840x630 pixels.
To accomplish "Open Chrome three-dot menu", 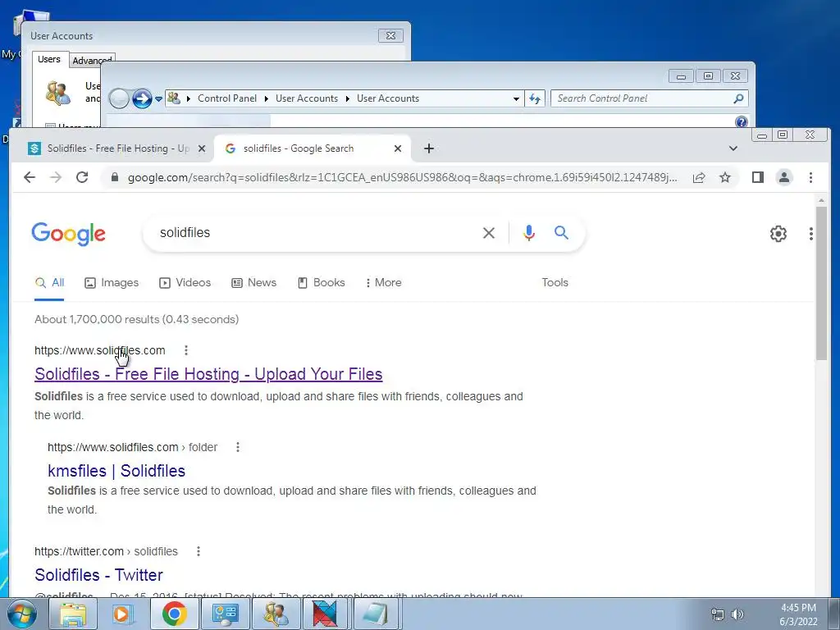I will point(810,177).
